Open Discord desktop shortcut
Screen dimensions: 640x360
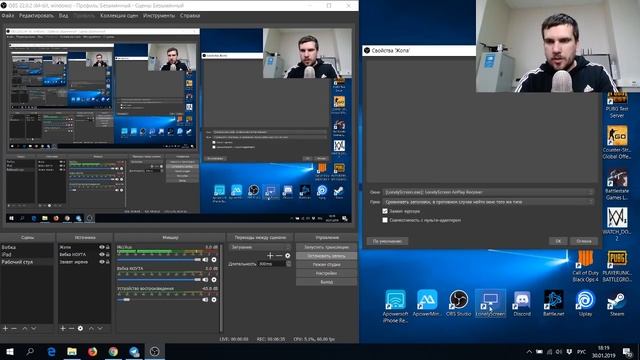[x=522, y=303]
